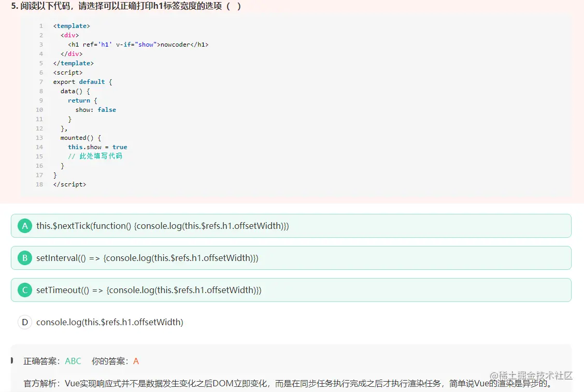
Task: Click 'mounted() {' code line
Action: tap(80, 138)
